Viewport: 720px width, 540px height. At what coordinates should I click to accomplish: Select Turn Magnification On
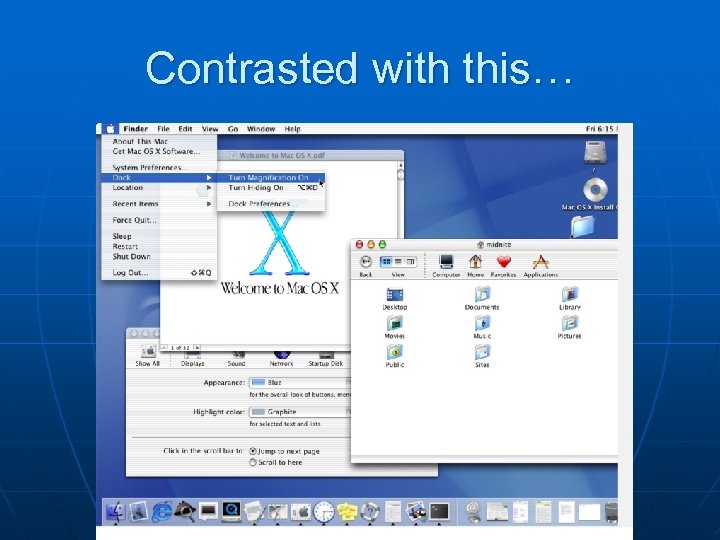(x=271, y=178)
